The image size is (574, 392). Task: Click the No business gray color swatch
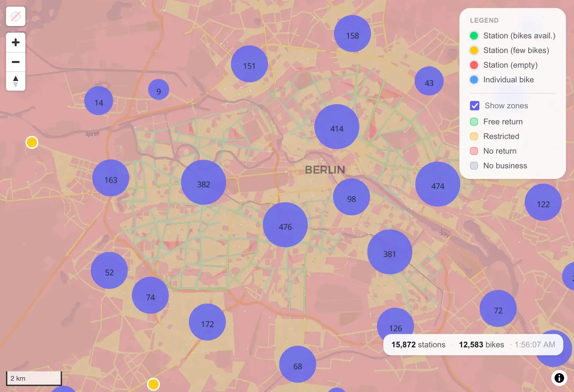coord(474,166)
